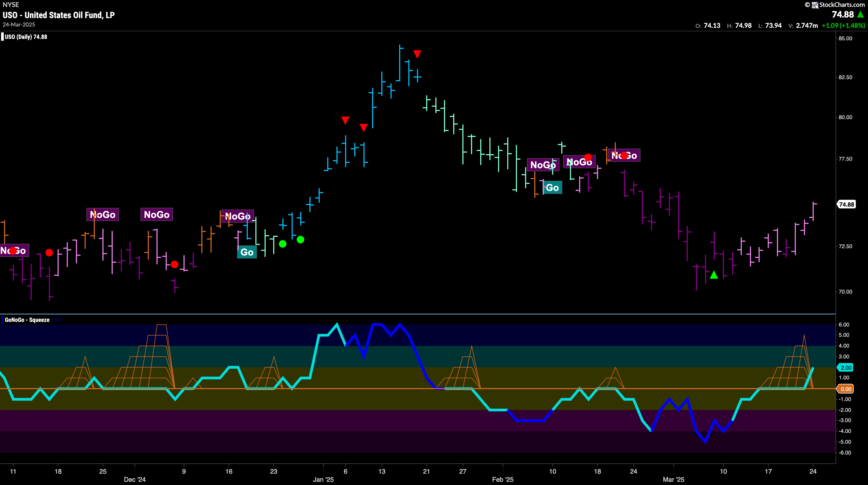Image resolution: width=868 pixels, height=485 pixels.
Task: Click the NYSE exchange label
Action: pyautogui.click(x=11, y=5)
